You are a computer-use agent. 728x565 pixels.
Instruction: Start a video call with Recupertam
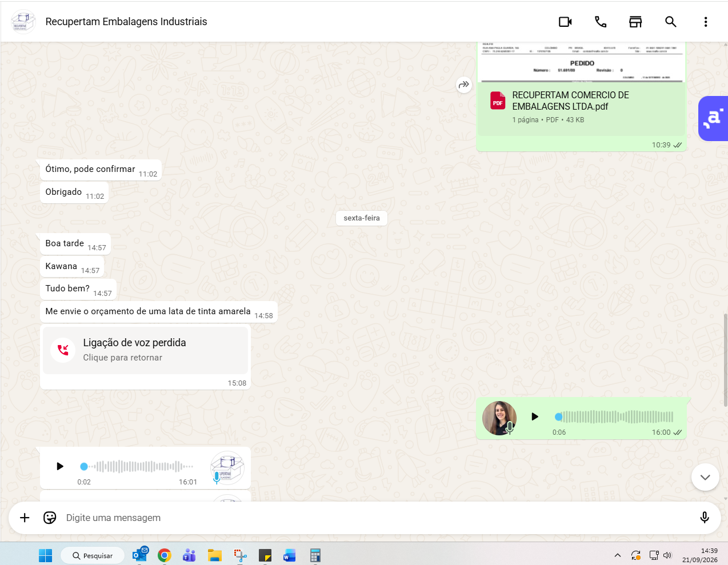tap(565, 22)
